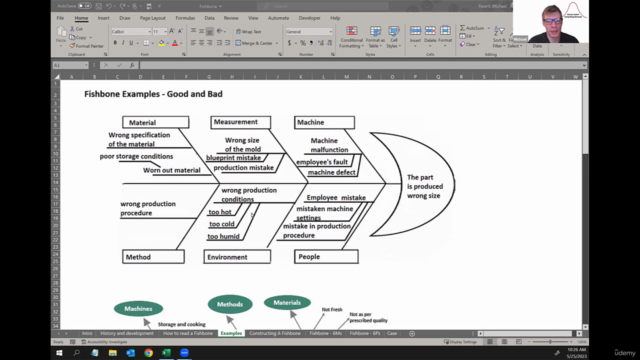
Task: Click the Insert Function fx icon
Action: pyautogui.click(x=132, y=65)
